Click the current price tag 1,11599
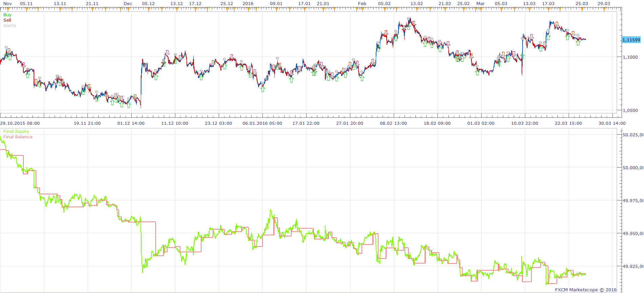Screen dimensions: 644x293 tap(631, 40)
